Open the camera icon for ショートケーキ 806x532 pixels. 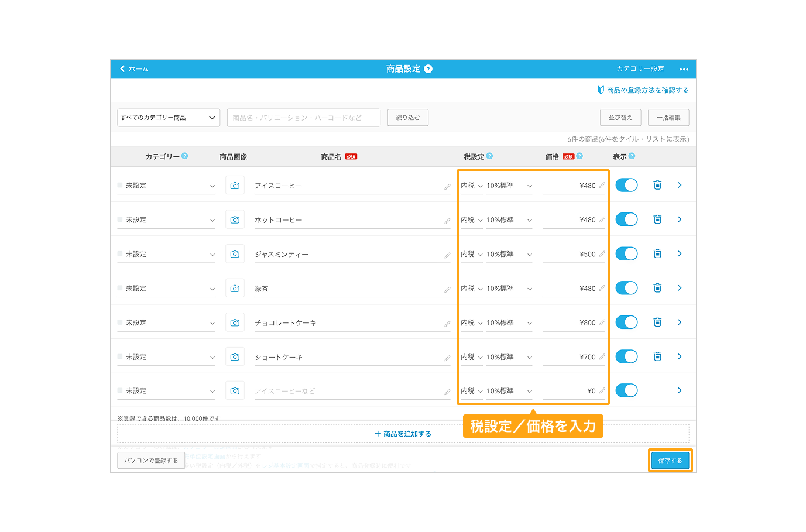pyautogui.click(x=235, y=357)
